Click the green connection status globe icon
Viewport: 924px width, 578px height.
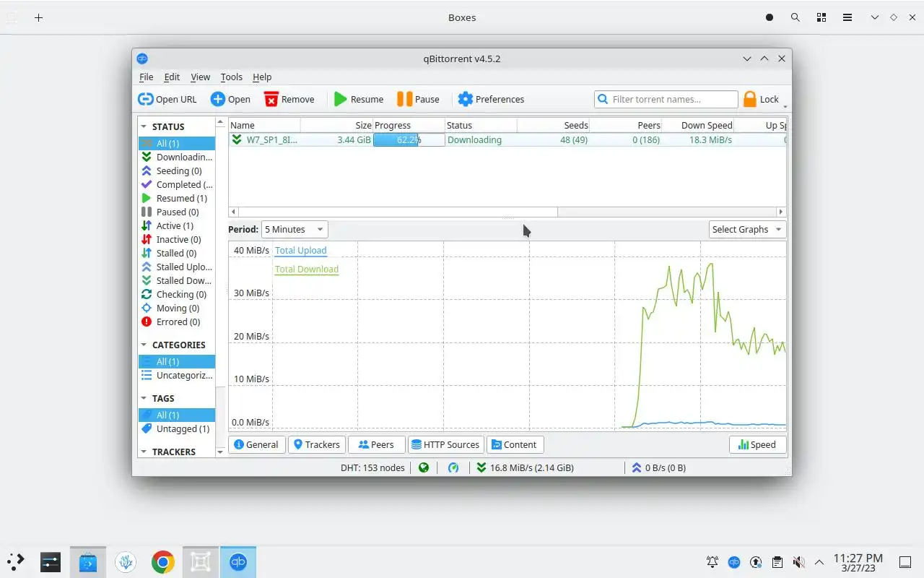424,467
